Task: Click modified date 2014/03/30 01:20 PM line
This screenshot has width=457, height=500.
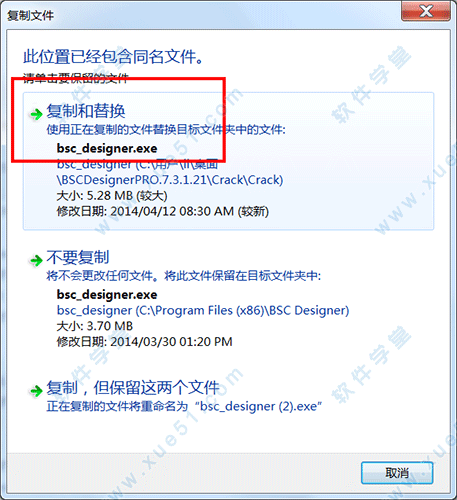Action: tap(144, 342)
